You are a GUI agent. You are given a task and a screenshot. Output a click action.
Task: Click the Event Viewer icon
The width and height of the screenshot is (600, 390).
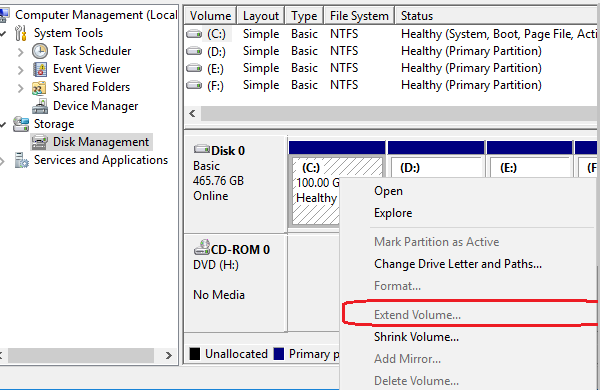point(40,69)
